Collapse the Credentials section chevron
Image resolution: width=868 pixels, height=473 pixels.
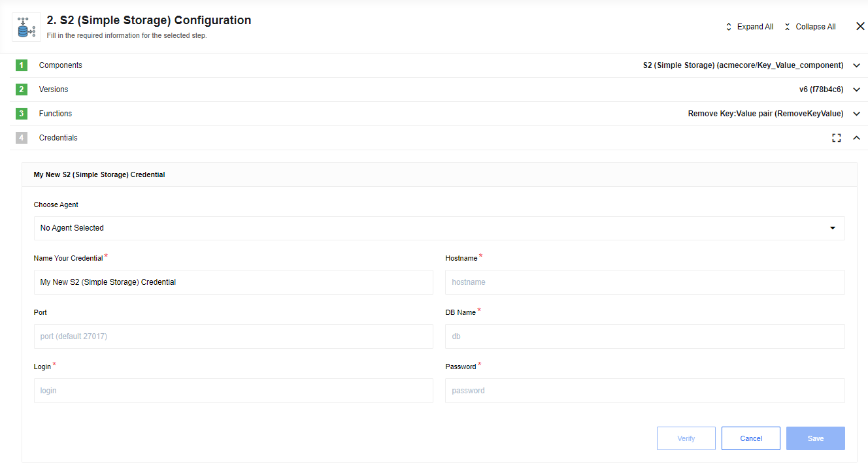pos(856,138)
